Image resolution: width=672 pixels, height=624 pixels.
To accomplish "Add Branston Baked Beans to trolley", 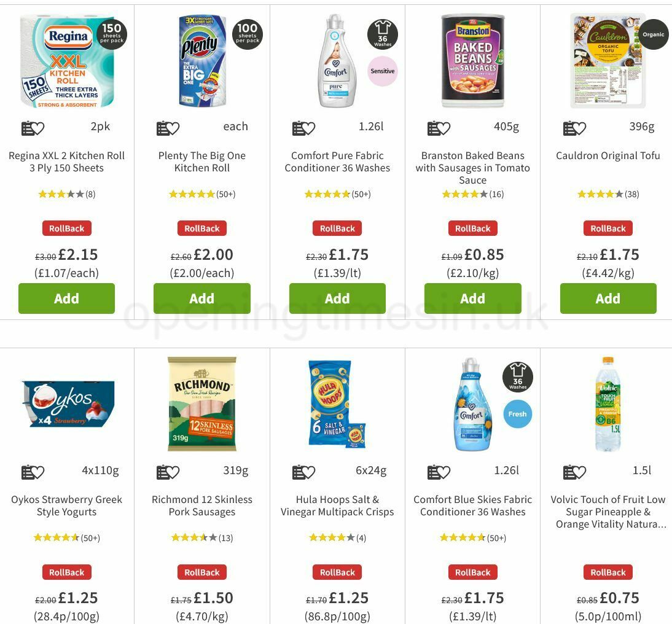I will click(x=472, y=298).
